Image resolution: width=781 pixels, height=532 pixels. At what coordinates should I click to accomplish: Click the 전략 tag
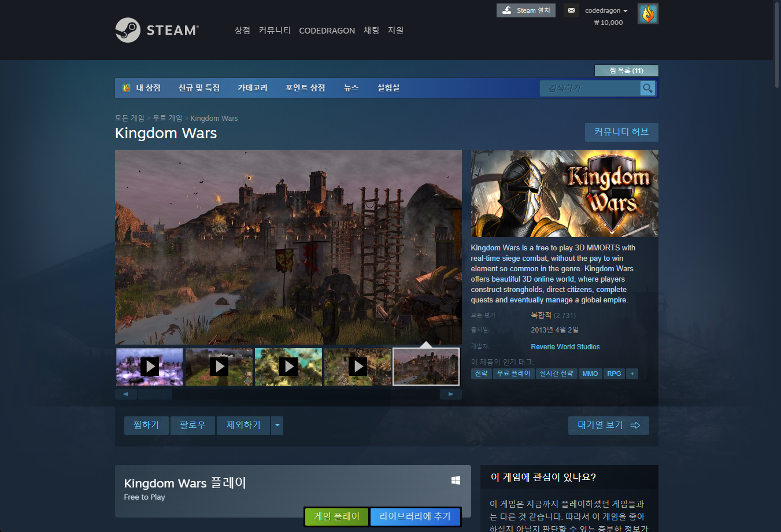pos(481,374)
